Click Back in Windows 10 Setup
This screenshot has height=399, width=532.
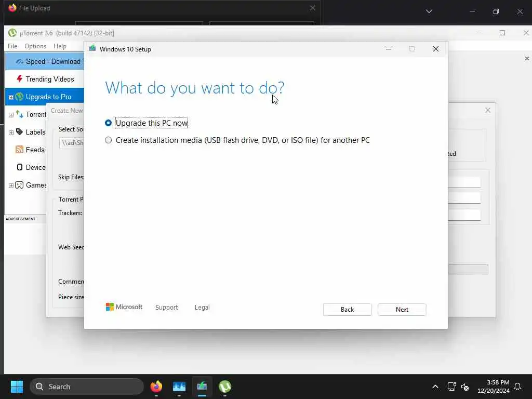pos(347,310)
